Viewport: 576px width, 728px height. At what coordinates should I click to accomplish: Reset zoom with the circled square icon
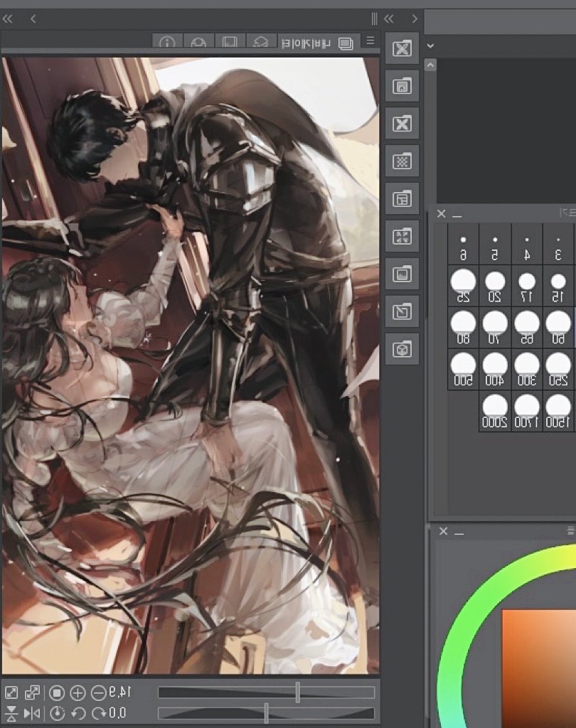(57, 693)
